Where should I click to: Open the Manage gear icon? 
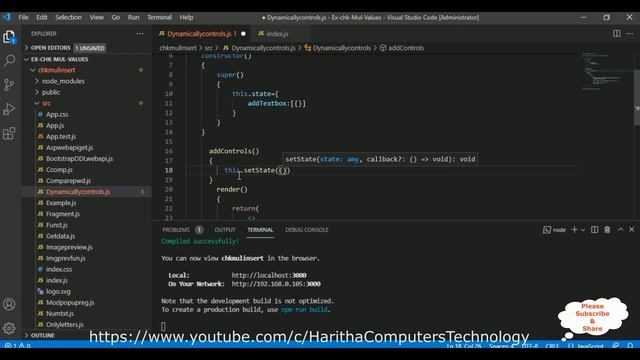[x=9, y=328]
